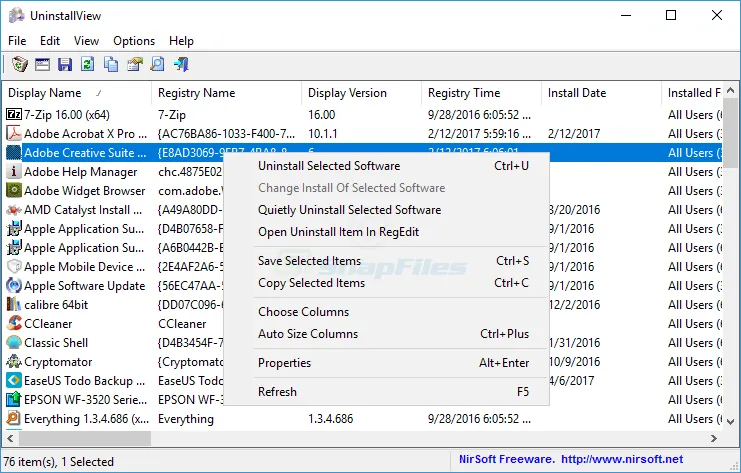Select Open Uninstall Item In RegEdit
The width and height of the screenshot is (741, 473).
pos(387,232)
